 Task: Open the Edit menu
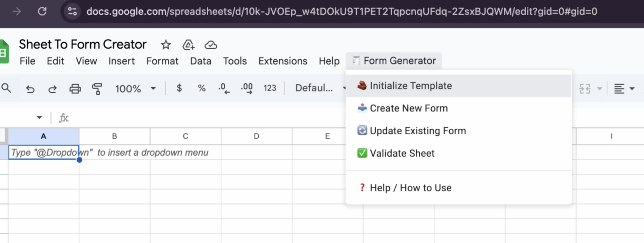point(56,61)
